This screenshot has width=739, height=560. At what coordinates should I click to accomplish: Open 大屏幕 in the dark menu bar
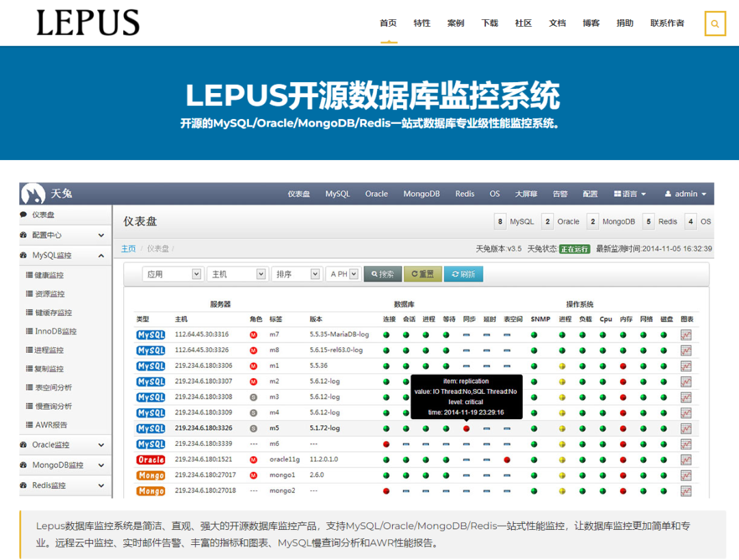click(x=526, y=194)
